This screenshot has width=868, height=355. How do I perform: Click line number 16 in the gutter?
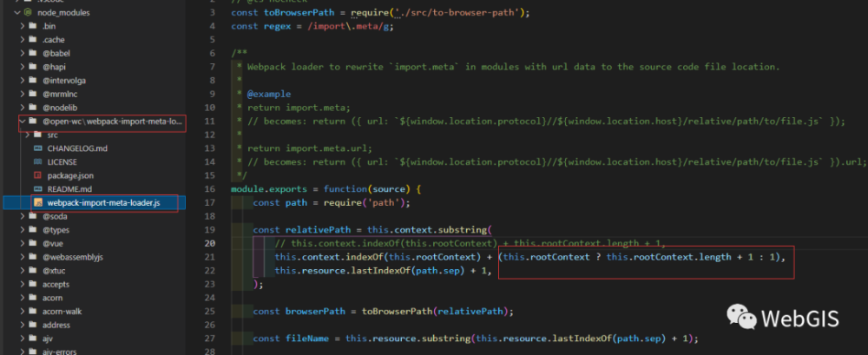click(x=210, y=189)
